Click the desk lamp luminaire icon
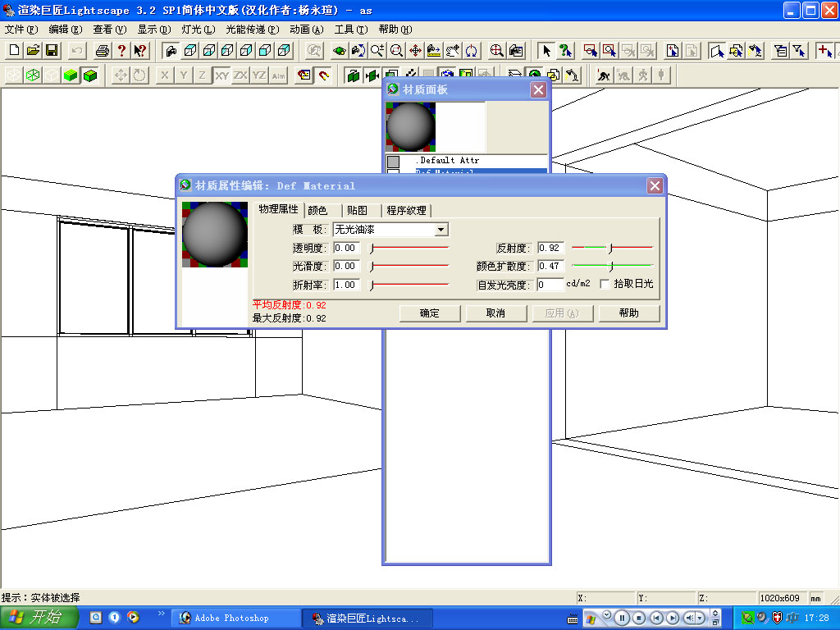840x630 pixels. (x=572, y=75)
